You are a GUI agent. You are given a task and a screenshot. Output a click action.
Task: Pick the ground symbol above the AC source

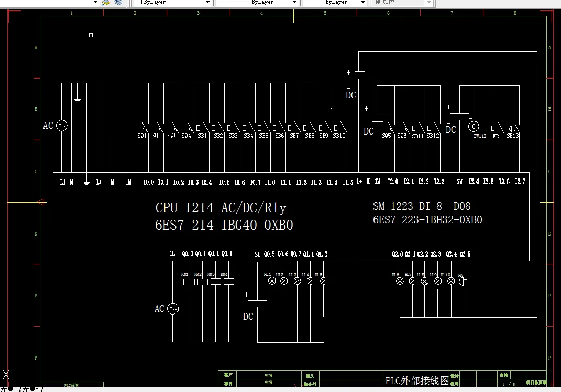click(78, 100)
